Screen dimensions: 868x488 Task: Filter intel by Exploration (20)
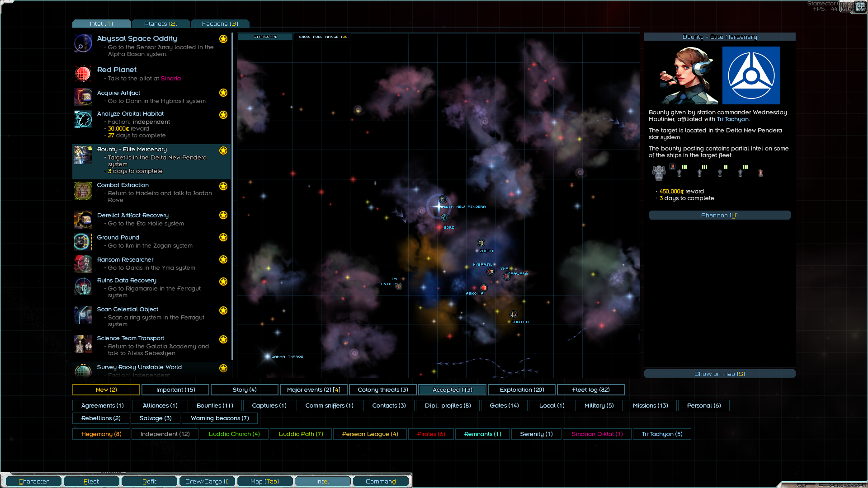point(522,389)
